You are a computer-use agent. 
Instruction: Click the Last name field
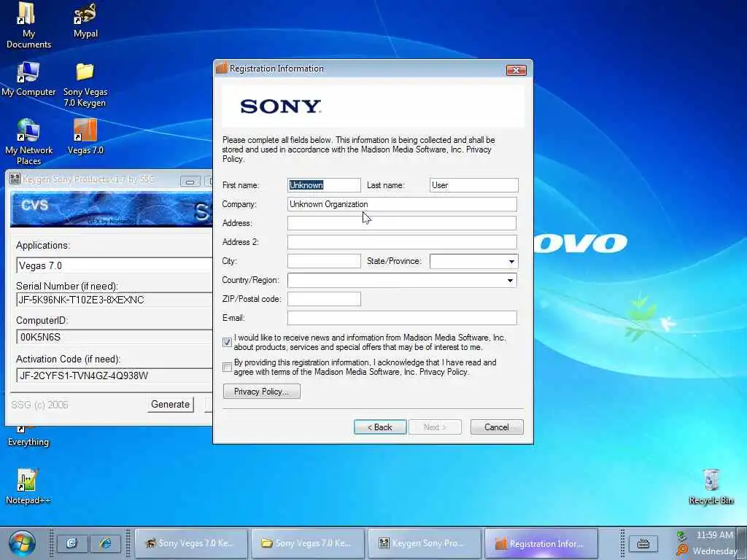tap(473, 185)
